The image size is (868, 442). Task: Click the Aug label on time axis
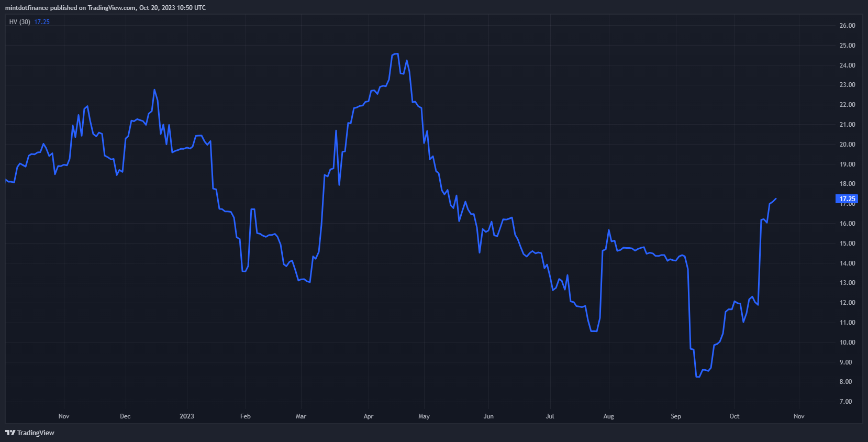click(608, 416)
